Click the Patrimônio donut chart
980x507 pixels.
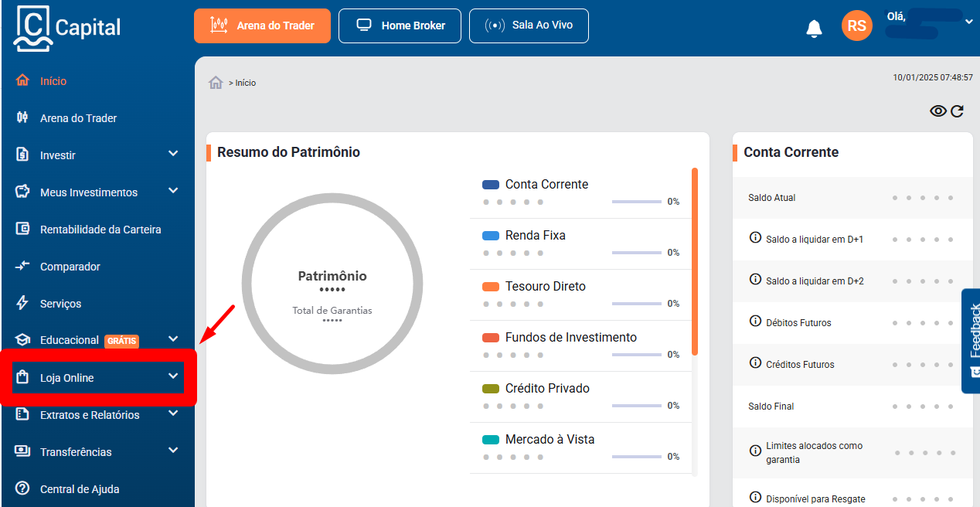332,284
